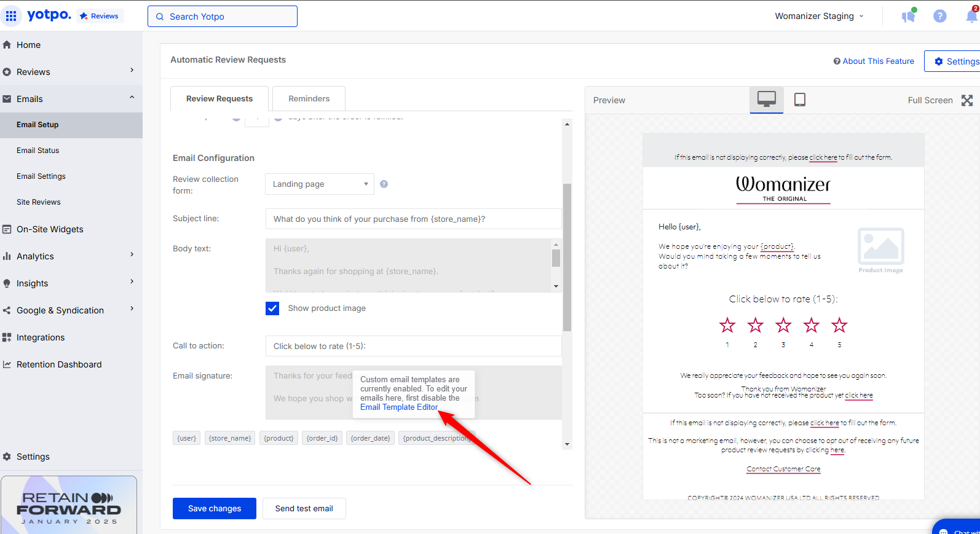Switch preview to desktop view
Viewport: 980px width, 534px height.
(767, 99)
